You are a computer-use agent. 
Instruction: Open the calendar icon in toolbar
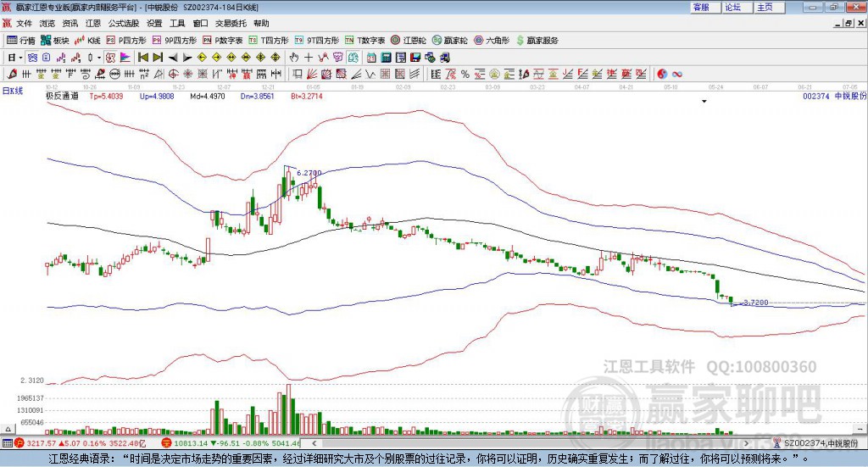pos(371,58)
